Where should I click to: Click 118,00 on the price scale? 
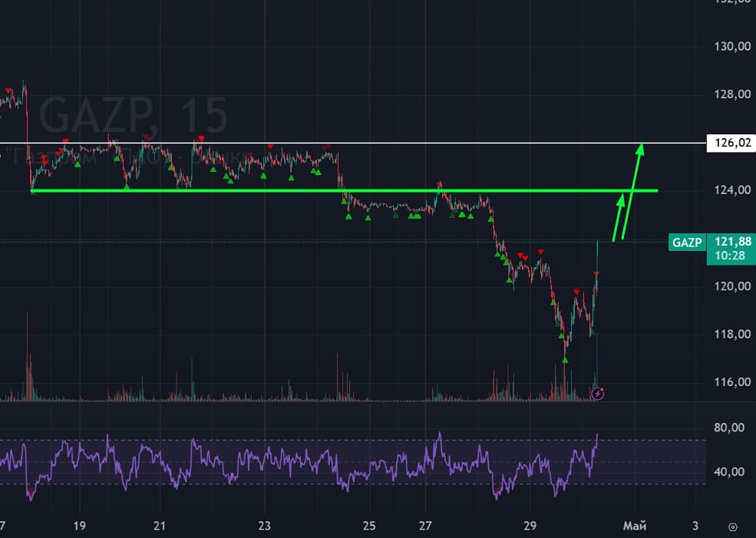[732, 334]
